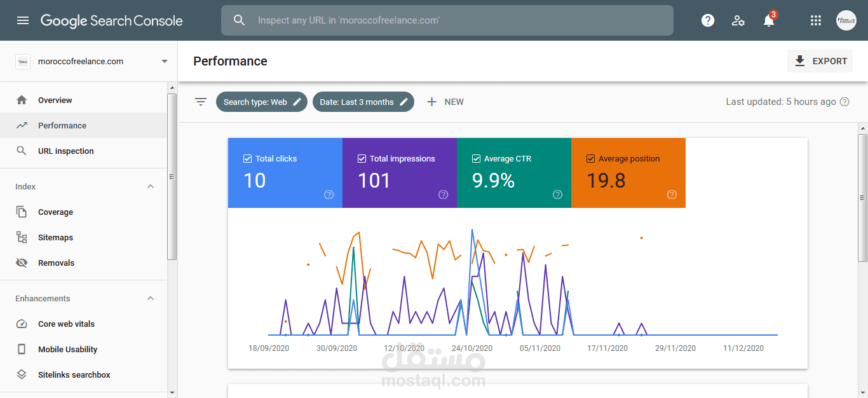
Task: Open users and permissions settings icon
Action: [738, 20]
